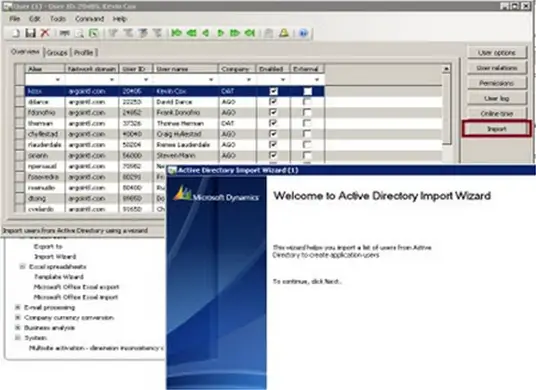
Task: Expand the Company currency conversion node
Action: point(18,318)
